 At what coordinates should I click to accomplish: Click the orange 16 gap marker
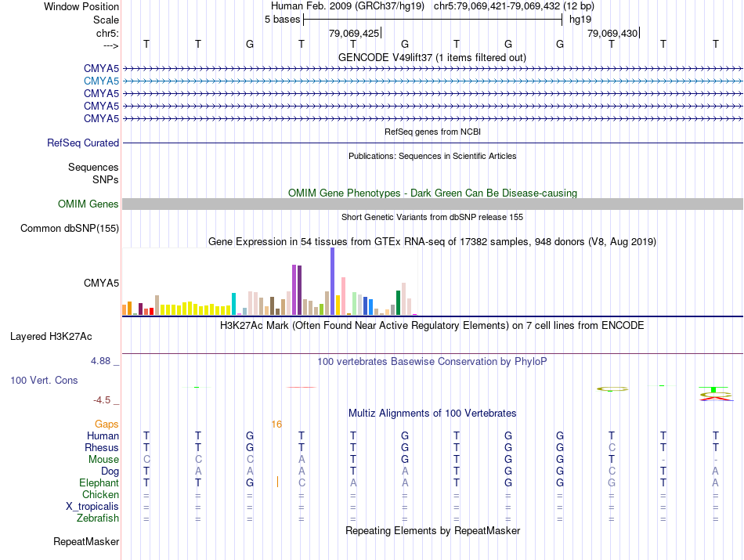[276, 425]
